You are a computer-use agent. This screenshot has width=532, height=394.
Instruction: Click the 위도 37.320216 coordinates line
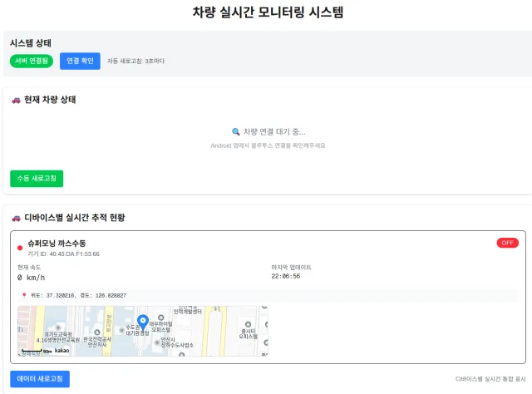point(79,295)
